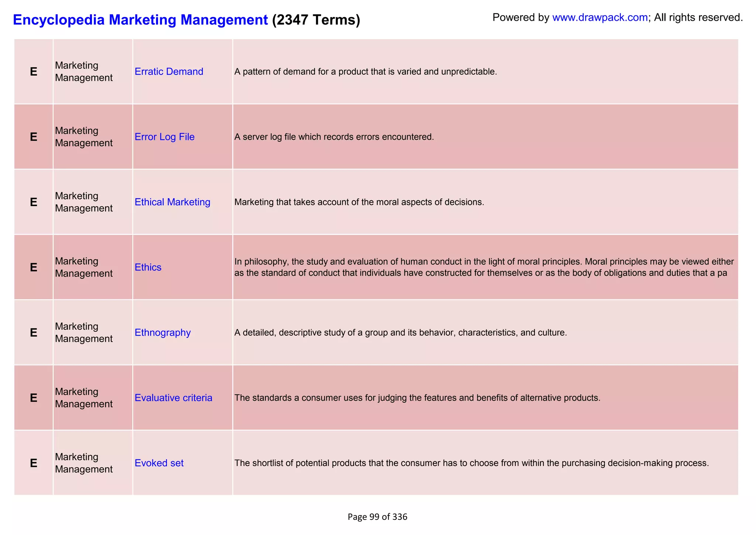Click the letter E in Error Log File row
Viewport: 756px width, 535px height.
34,137
